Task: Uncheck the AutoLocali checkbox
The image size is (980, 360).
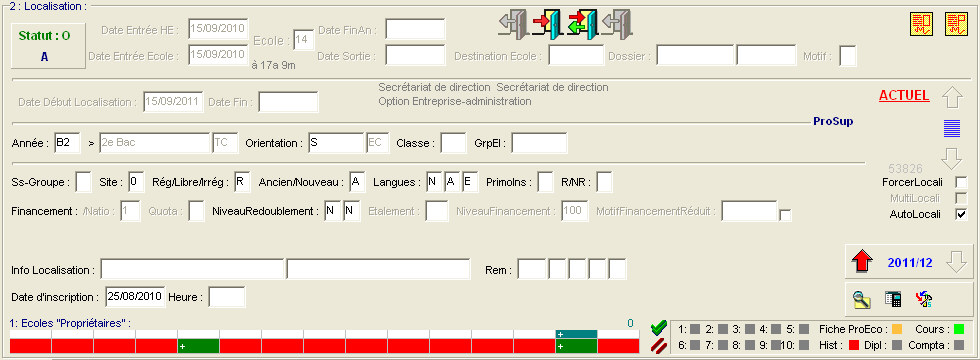Action: click(961, 215)
